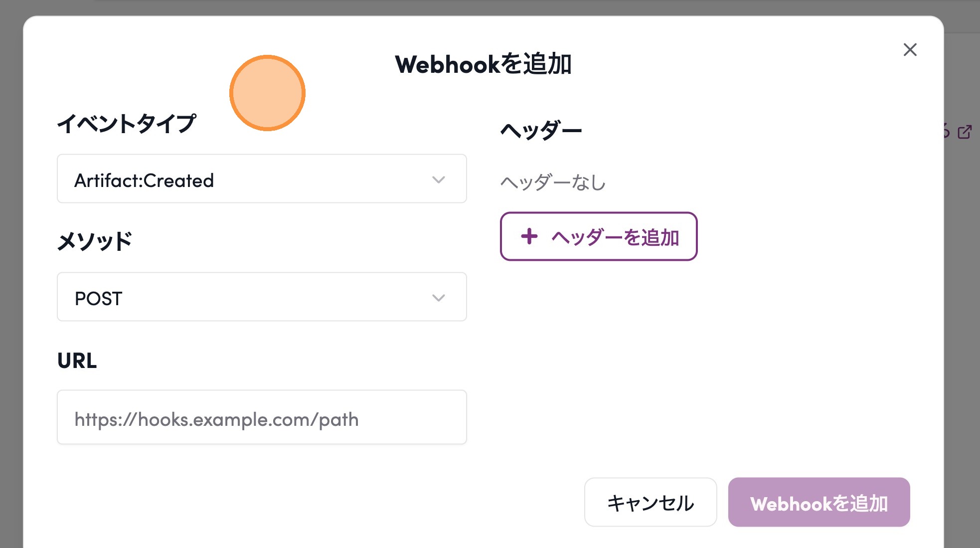The image size is (980, 548).
Task: Click the Webhookを追加 dialog title
Action: [483, 64]
